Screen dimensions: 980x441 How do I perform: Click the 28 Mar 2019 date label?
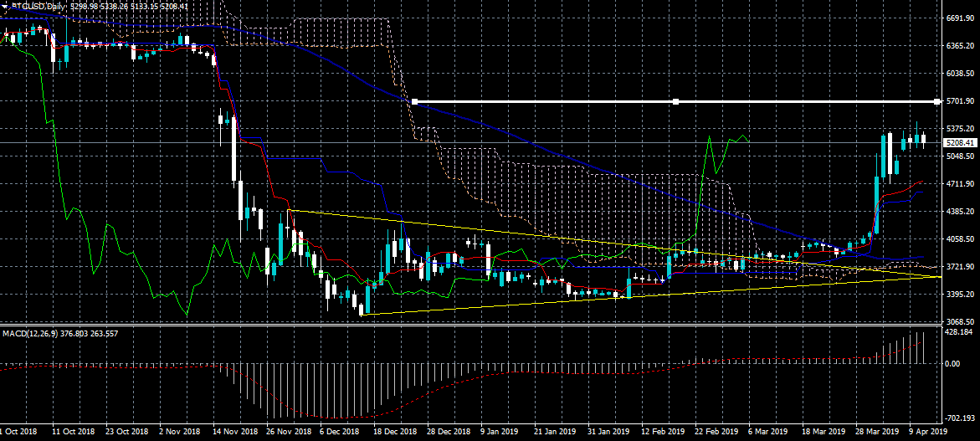pos(877,432)
